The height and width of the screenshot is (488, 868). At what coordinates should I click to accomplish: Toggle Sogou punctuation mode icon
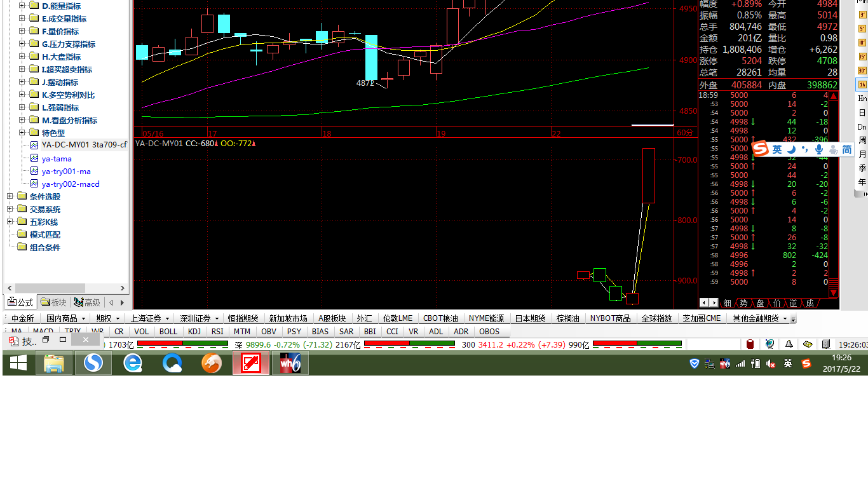pyautogui.click(x=805, y=149)
